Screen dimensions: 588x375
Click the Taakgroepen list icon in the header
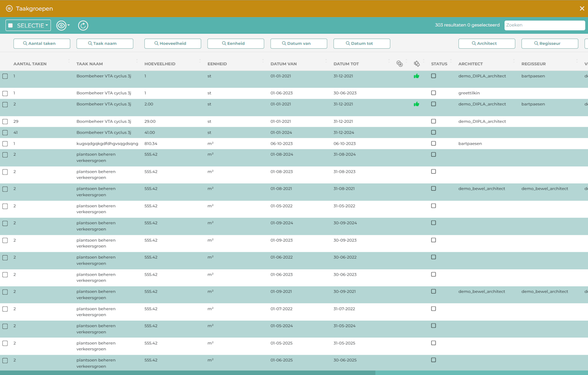click(x=9, y=9)
